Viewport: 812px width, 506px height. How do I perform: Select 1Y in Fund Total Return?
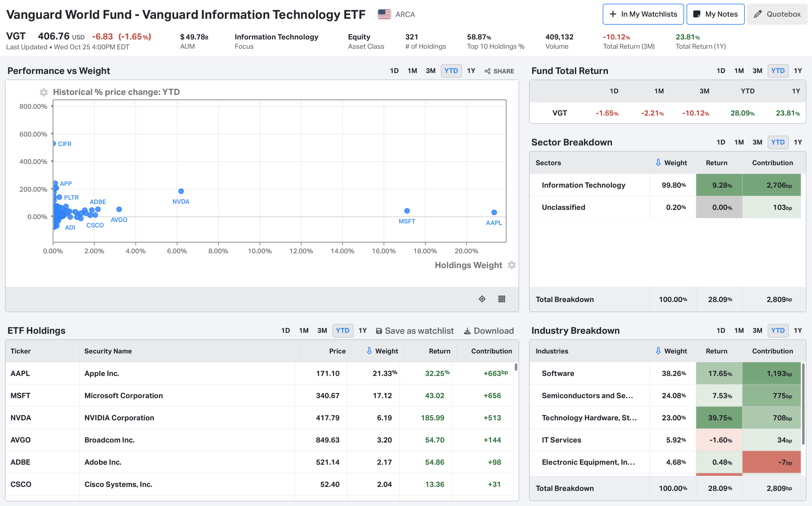click(x=798, y=71)
